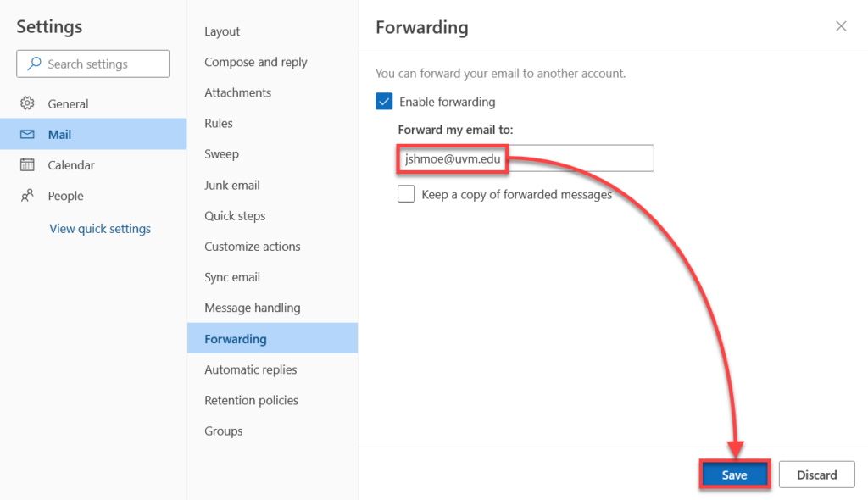
Task: Go to Automatic replies settings
Action: 249,369
